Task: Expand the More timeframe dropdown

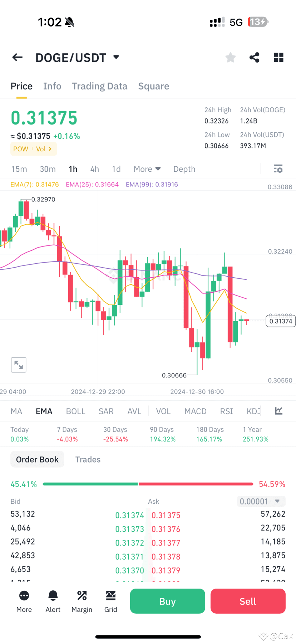Action: tap(147, 169)
